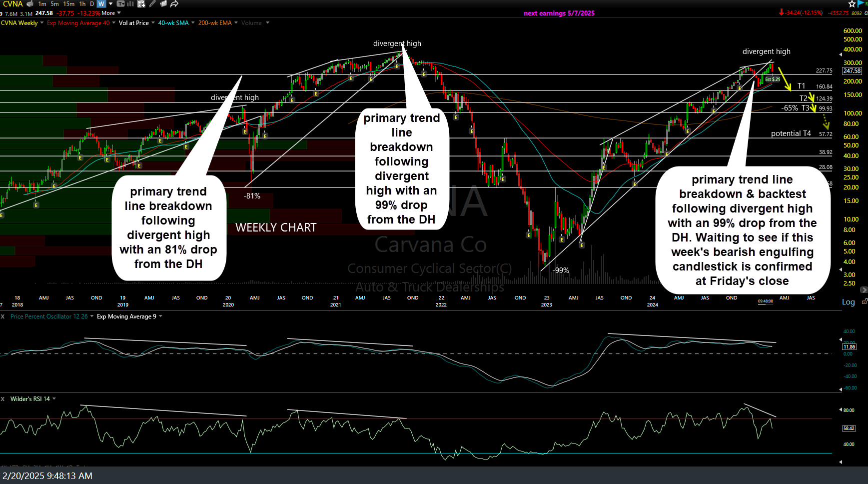
Task: Open the More dropdown next to the price change
Action: [x=108, y=13]
